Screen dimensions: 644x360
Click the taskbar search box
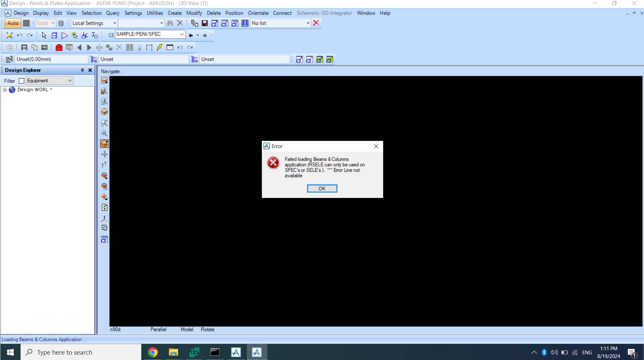pos(81,352)
